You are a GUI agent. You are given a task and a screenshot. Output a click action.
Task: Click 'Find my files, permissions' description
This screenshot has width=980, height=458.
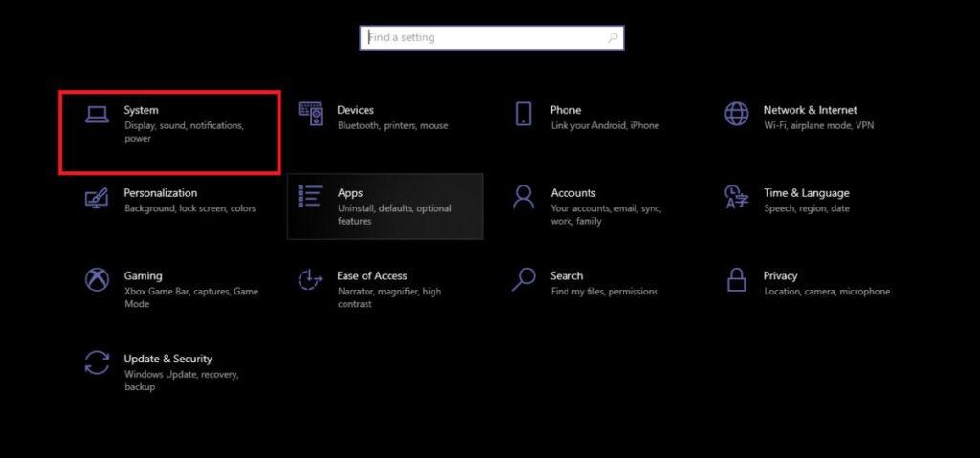click(605, 292)
